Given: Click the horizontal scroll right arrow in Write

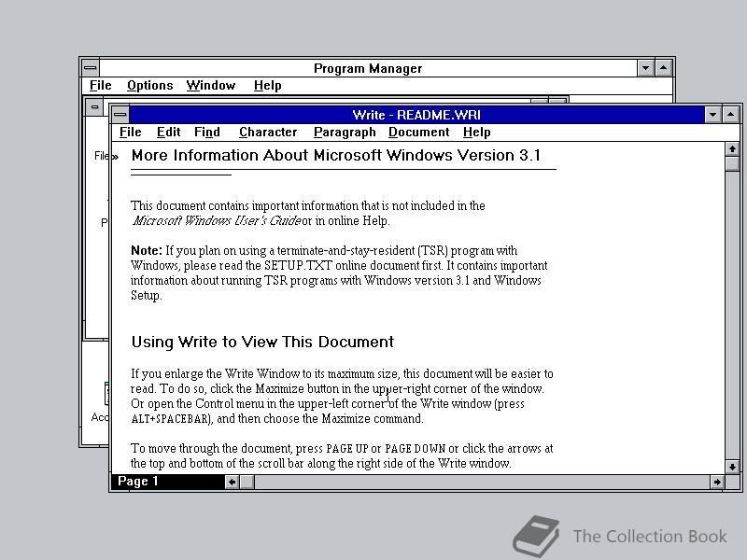Looking at the screenshot, I should click(717, 482).
